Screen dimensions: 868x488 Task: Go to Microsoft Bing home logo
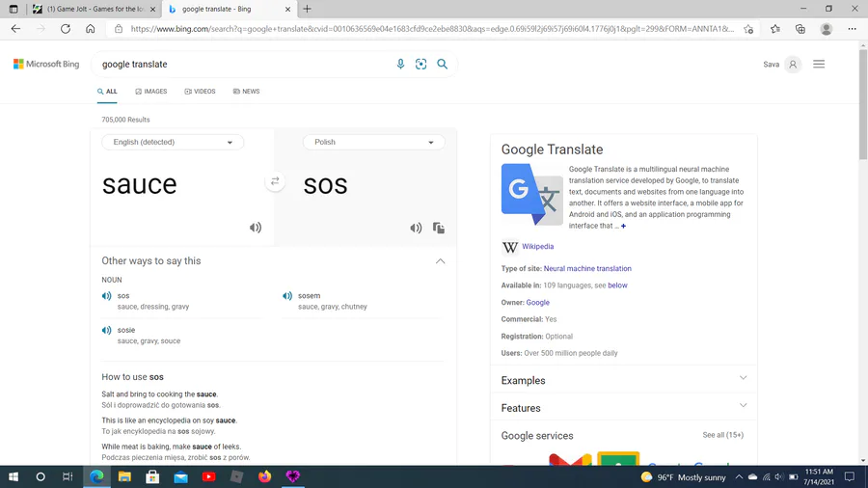pyautogui.click(x=46, y=65)
